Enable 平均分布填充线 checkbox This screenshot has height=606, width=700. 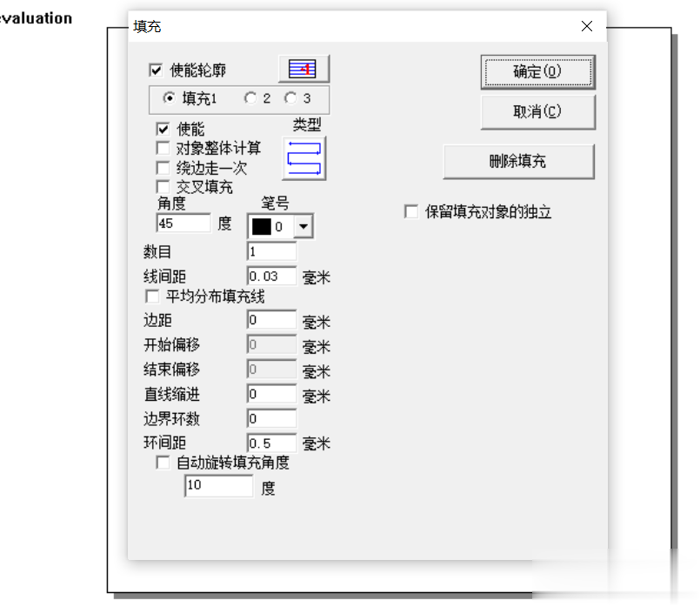tap(152, 296)
